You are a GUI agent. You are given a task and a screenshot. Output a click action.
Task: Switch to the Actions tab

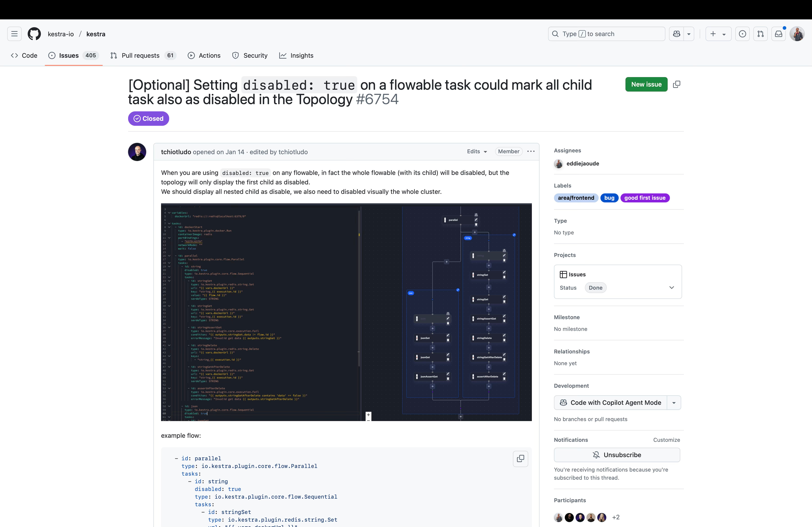point(204,55)
